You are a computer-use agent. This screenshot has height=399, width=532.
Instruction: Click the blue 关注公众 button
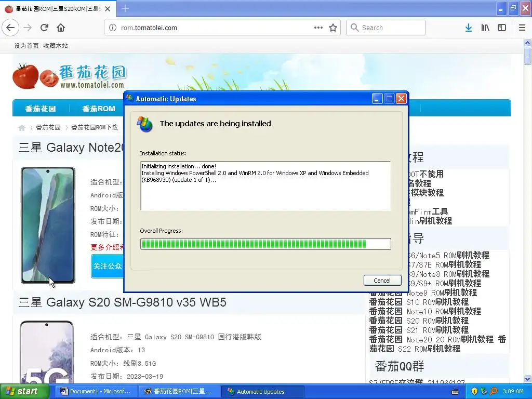click(x=107, y=267)
